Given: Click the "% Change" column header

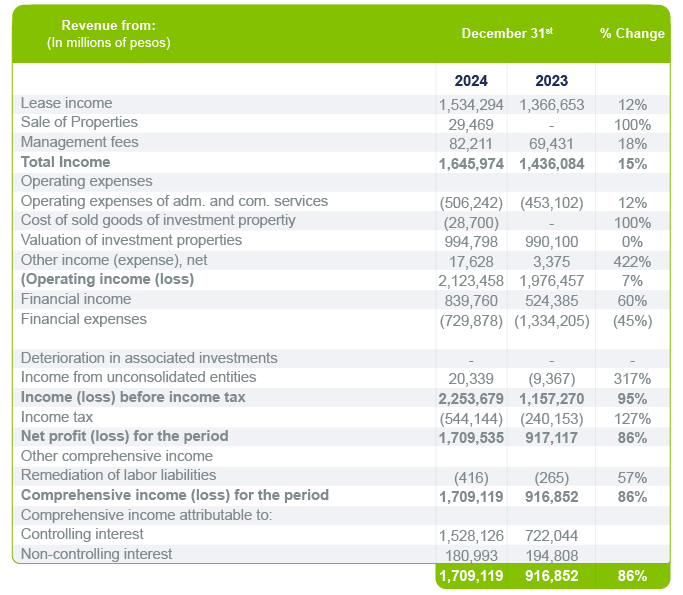Looking at the screenshot, I should 632,33.
